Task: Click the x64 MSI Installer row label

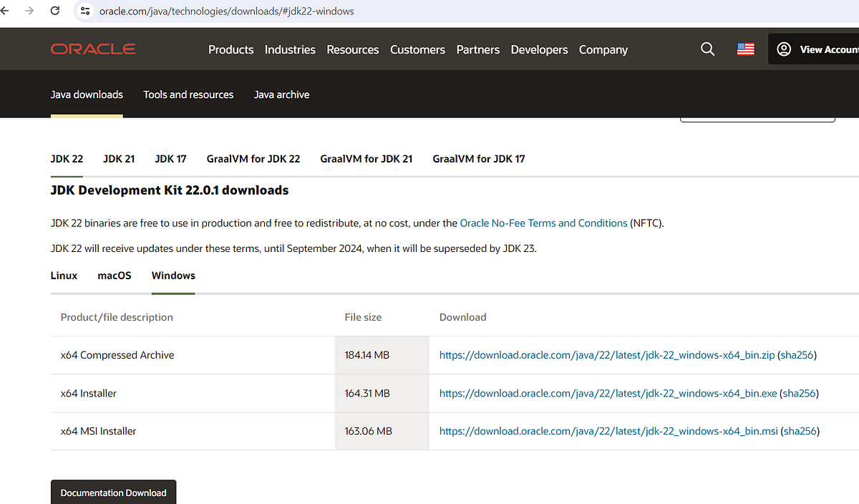Action: coord(99,431)
